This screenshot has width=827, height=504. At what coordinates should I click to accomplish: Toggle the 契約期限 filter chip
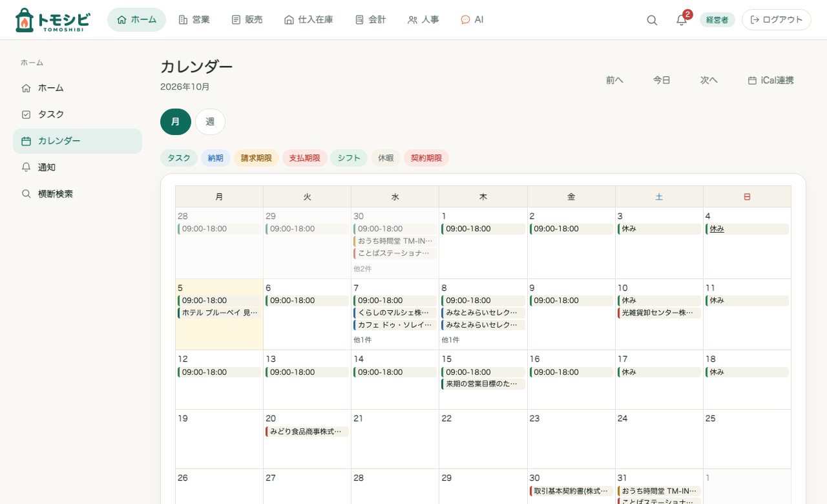426,158
